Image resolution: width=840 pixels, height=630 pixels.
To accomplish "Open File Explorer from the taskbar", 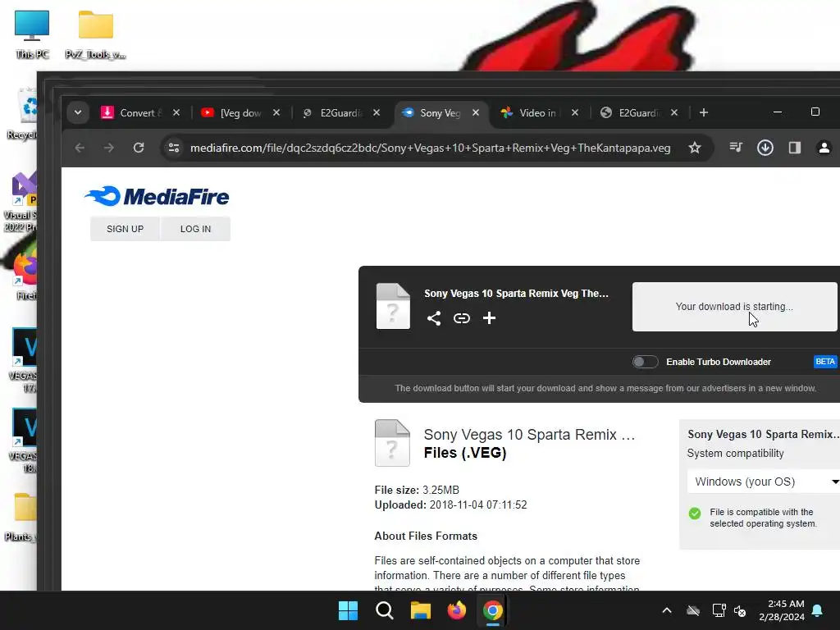I will 421,610.
